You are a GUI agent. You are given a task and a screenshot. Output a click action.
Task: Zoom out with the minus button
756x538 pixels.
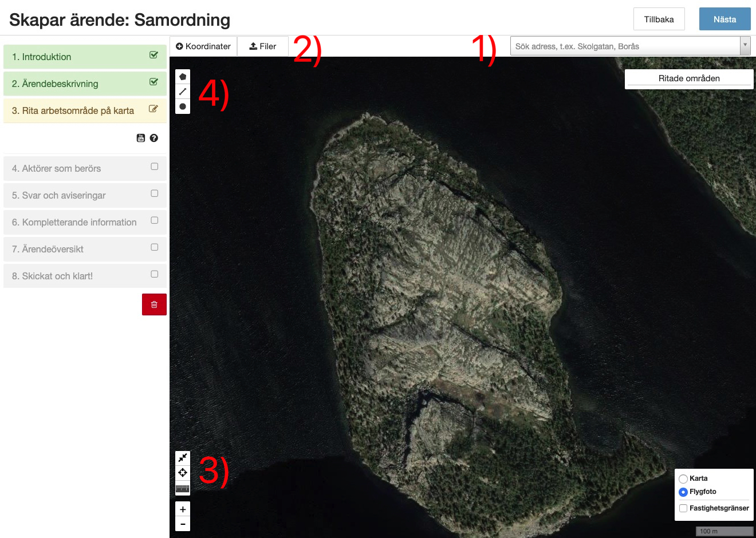coord(183,524)
